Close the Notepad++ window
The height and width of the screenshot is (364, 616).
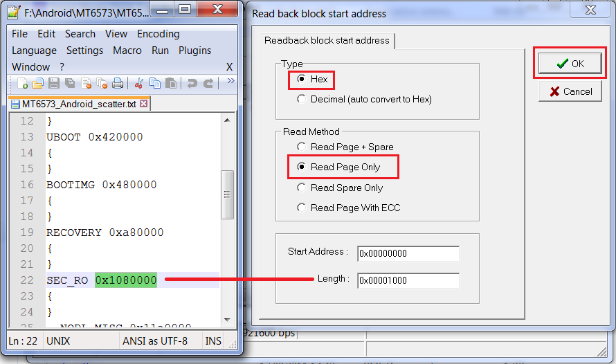click(217, 10)
